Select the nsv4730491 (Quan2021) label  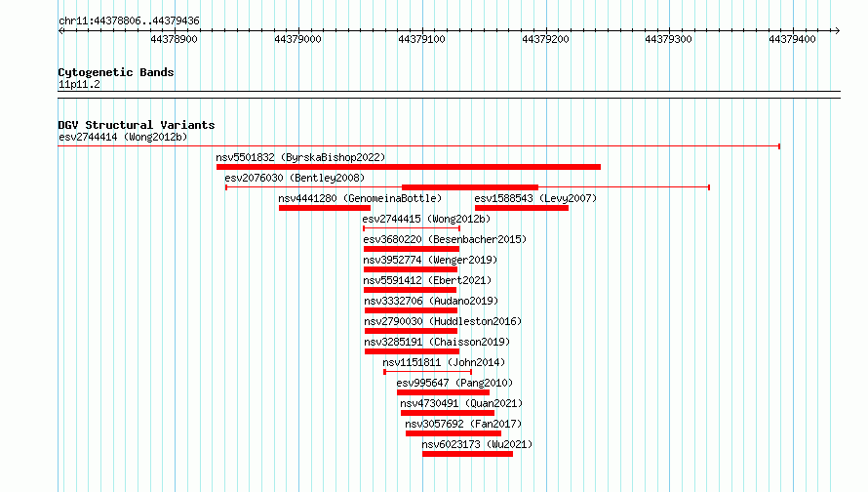[461, 403]
